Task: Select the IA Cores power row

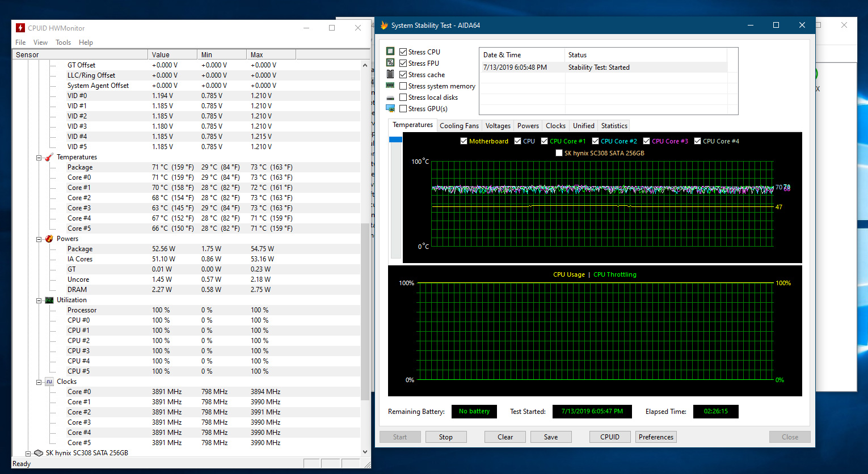Action: coord(186,259)
